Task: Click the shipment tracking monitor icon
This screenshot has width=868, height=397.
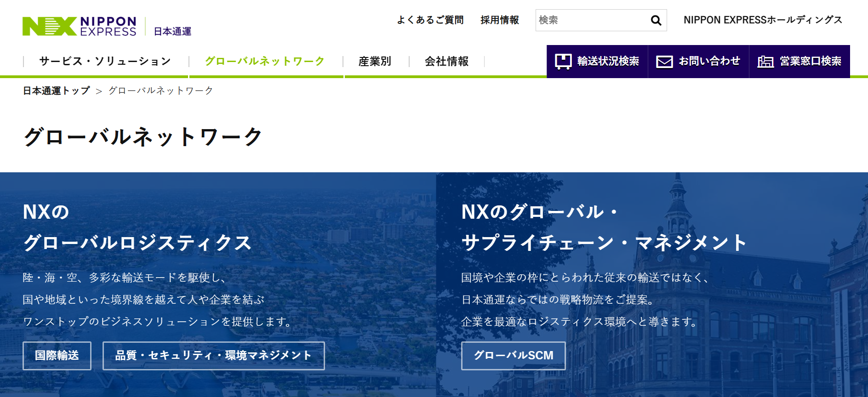Action: click(x=563, y=62)
